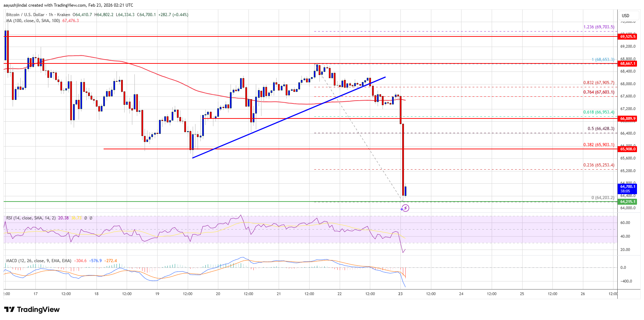The width and height of the screenshot is (644, 320).
Task: Click the 65,908.0 price axis label
Action: pos(628,149)
